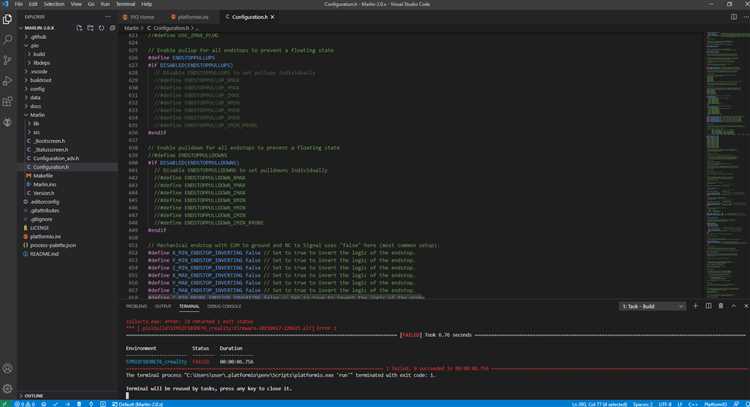
Task: Open the Source Control view
Action: [x=8, y=60]
